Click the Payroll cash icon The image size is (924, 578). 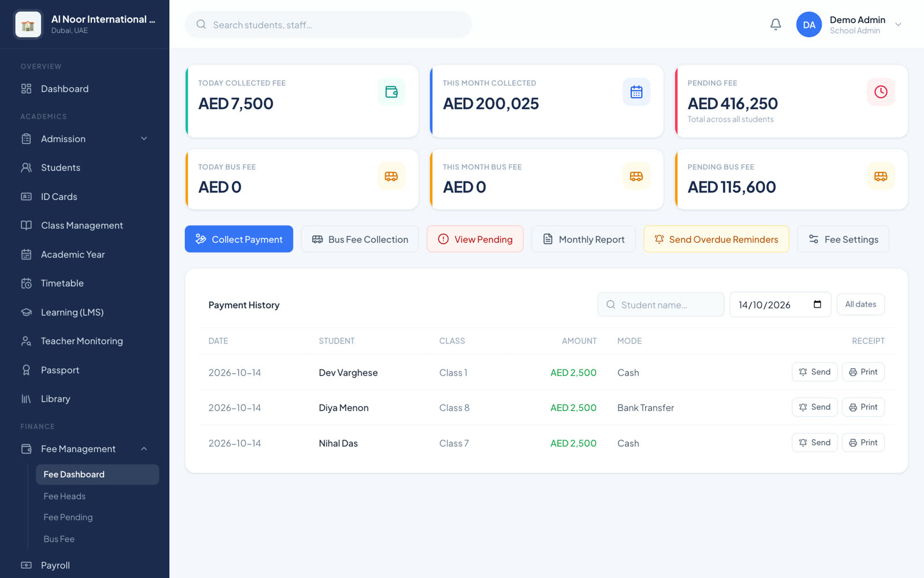pos(27,565)
